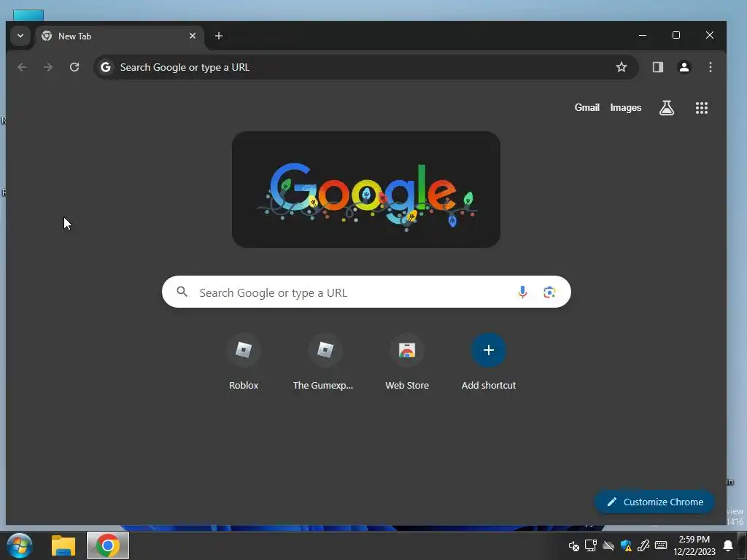The image size is (747, 560).
Task: Open The Gumexp... shortcut
Action: [323, 363]
